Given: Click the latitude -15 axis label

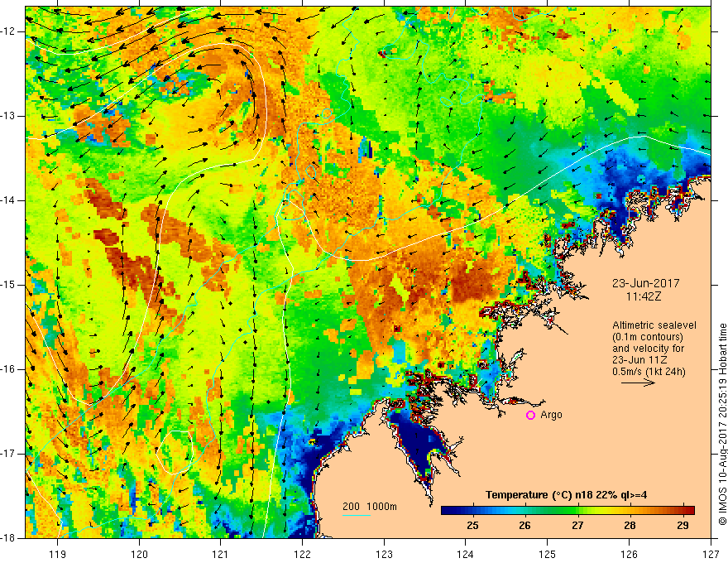Looking at the screenshot, I should [8, 285].
